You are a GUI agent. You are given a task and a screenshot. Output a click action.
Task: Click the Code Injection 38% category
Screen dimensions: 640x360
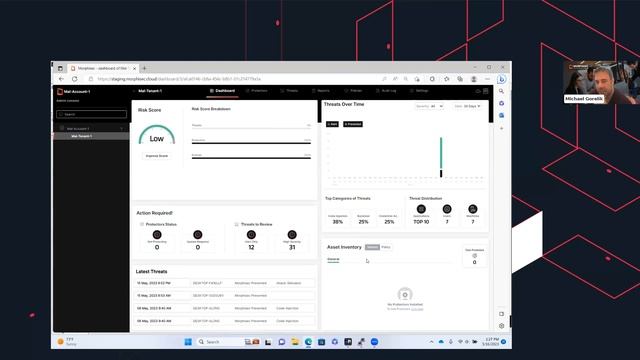[x=338, y=219]
